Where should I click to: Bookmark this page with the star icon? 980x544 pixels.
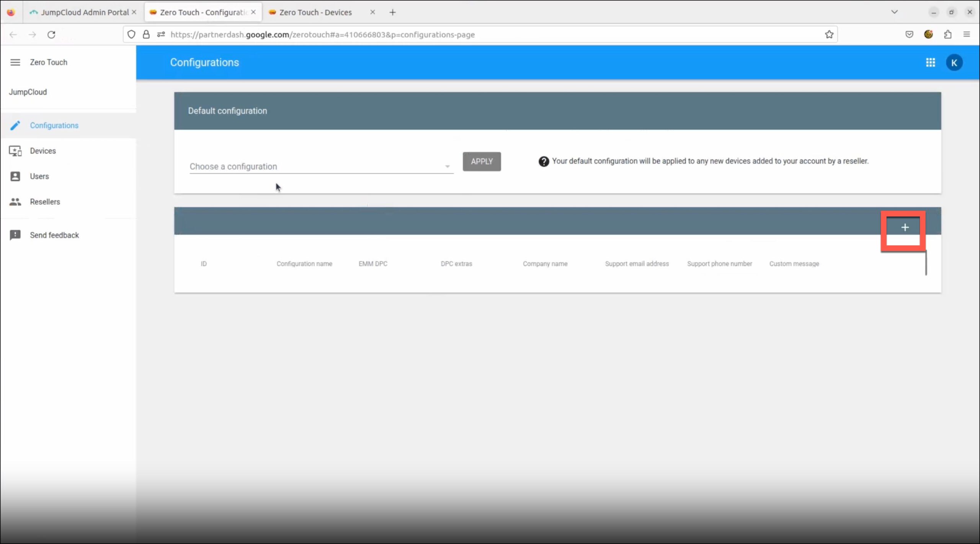click(829, 34)
